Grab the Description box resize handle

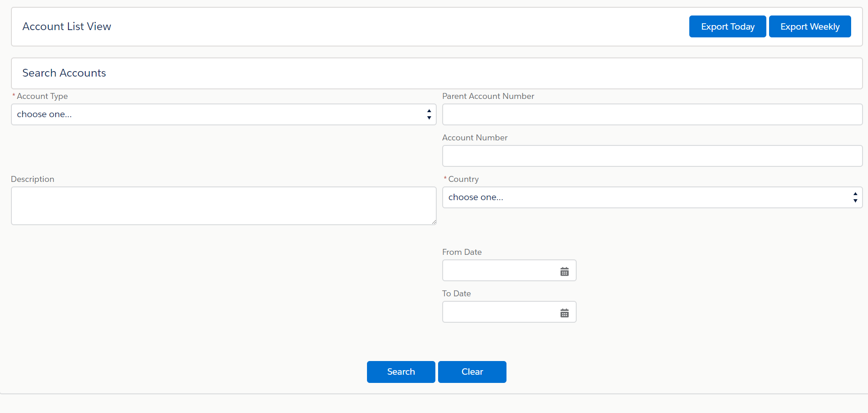[x=434, y=222]
